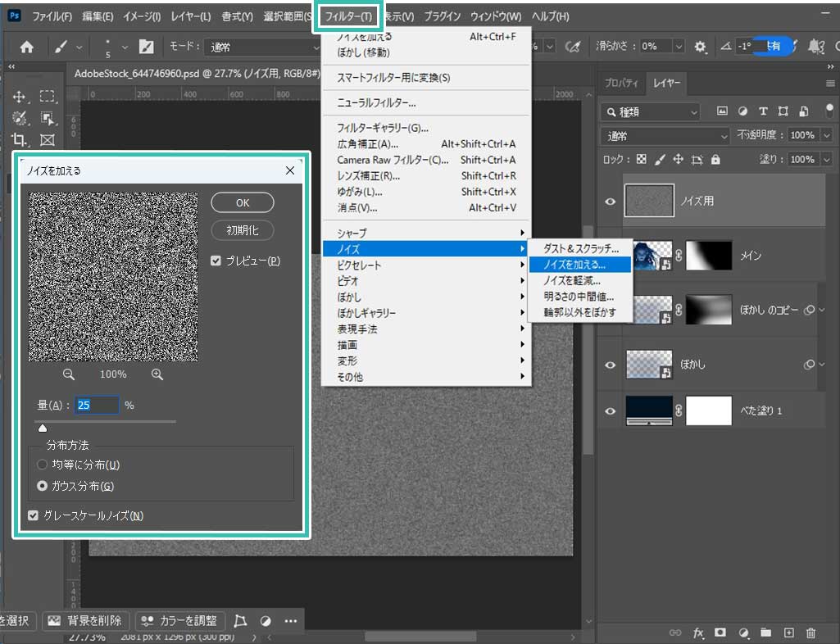Viewport: 840px width, 644px height.
Task: Open the 種類 layer filter dropdown
Action: (650, 111)
